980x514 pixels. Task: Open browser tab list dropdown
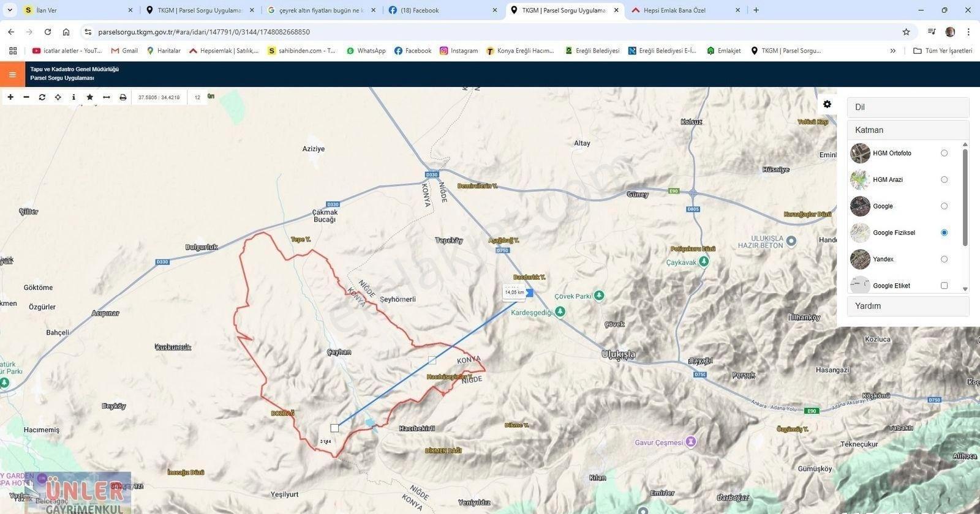coord(10,10)
